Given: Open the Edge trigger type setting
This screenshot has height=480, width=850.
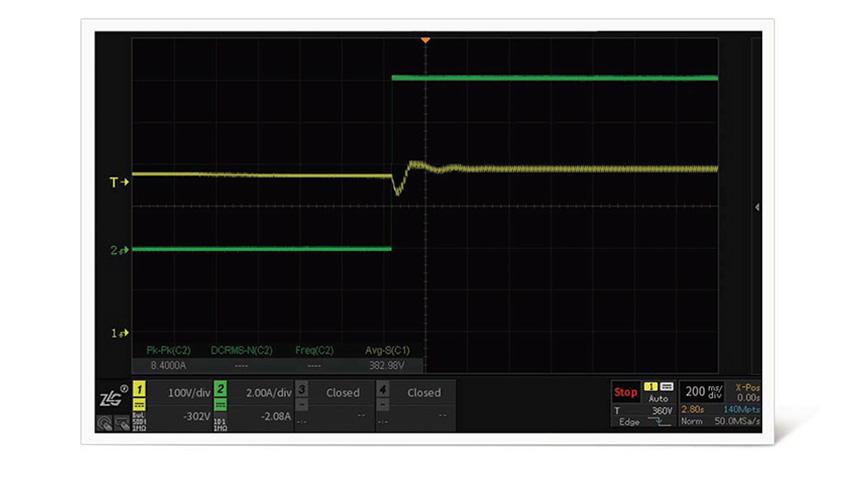Looking at the screenshot, I should 629,422.
